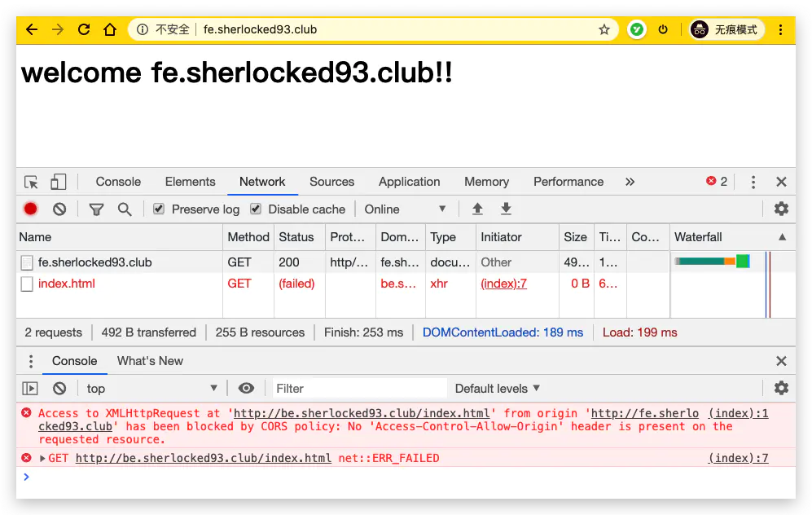The width and height of the screenshot is (812, 515).
Task: Open the network filter funnel icon
Action: pyautogui.click(x=96, y=209)
